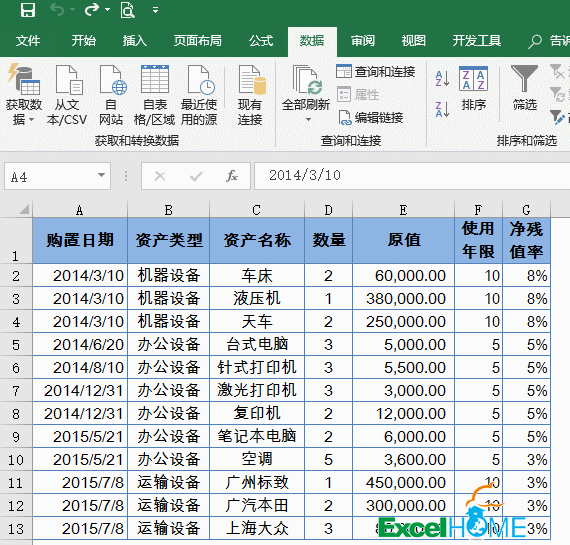Image resolution: width=570 pixels, height=545 pixels.
Task: Sort ascending with the A-Z icon
Action: pos(442,78)
